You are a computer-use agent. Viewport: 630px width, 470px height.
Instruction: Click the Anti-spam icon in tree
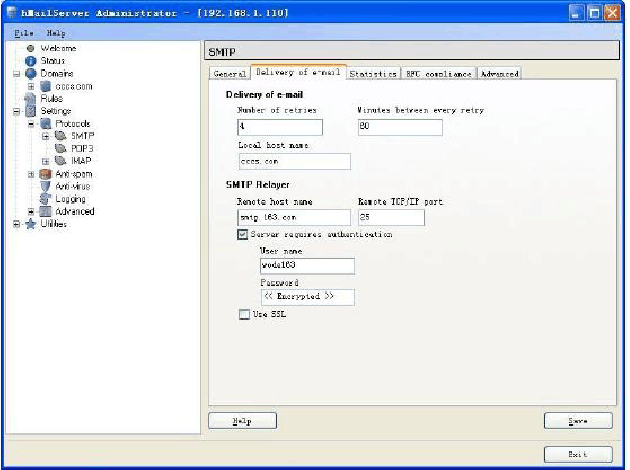tap(45, 174)
